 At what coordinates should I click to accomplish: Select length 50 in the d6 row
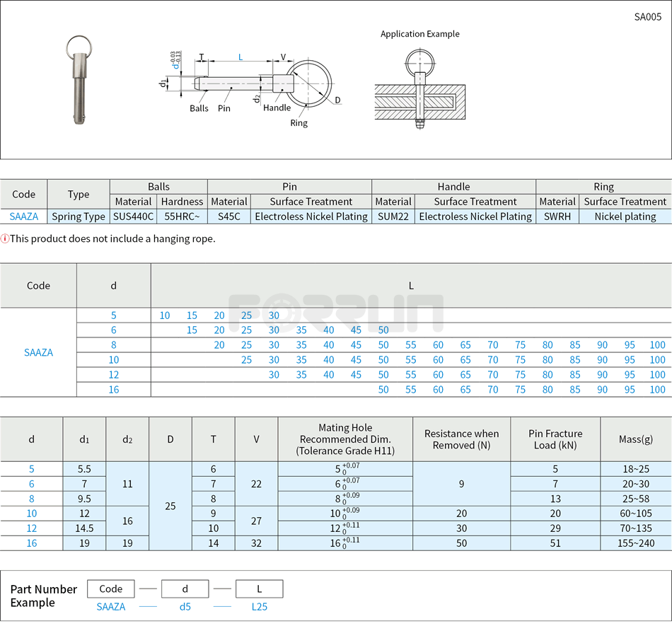click(x=383, y=330)
